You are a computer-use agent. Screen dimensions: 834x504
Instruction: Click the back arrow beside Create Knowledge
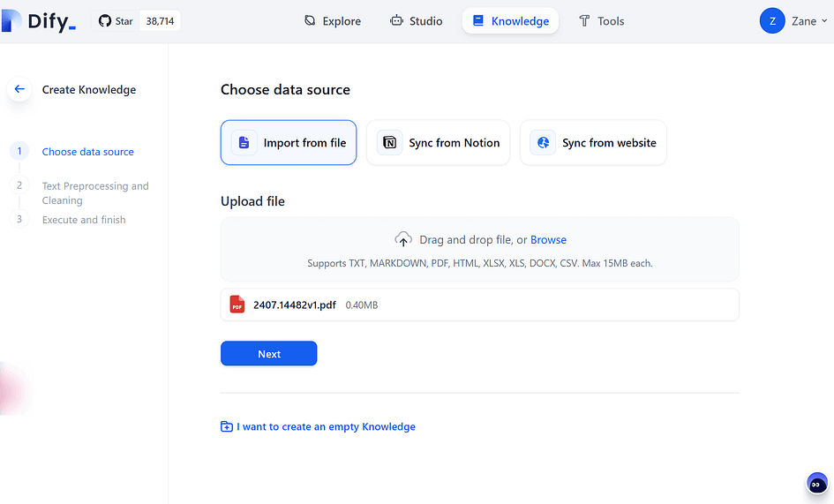click(x=19, y=89)
